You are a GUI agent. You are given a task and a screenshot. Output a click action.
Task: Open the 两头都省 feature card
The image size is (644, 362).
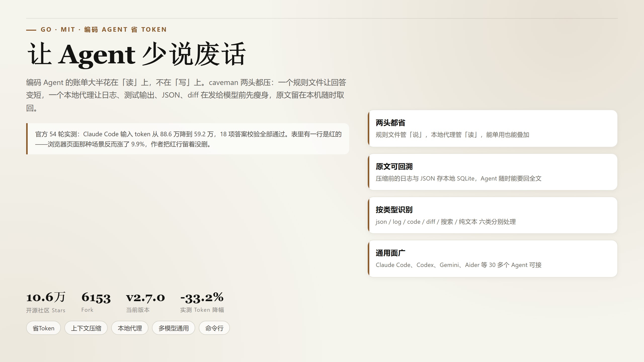coord(493,128)
